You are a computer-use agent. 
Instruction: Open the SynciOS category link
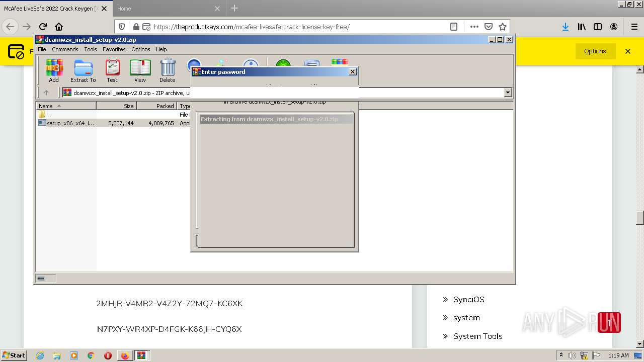468,299
